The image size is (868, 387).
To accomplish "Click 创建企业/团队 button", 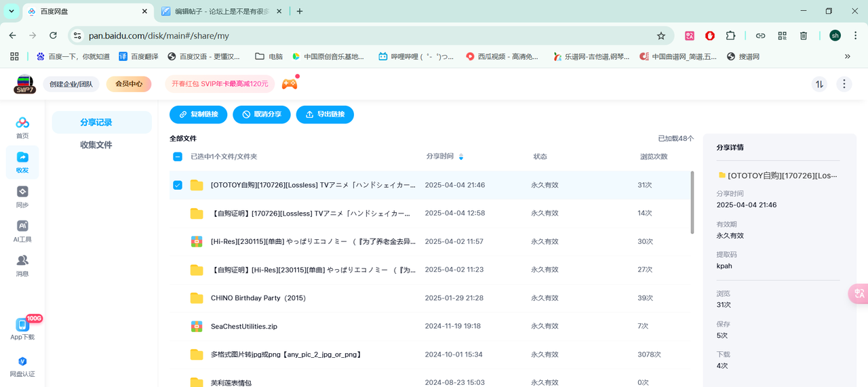I will pyautogui.click(x=71, y=84).
